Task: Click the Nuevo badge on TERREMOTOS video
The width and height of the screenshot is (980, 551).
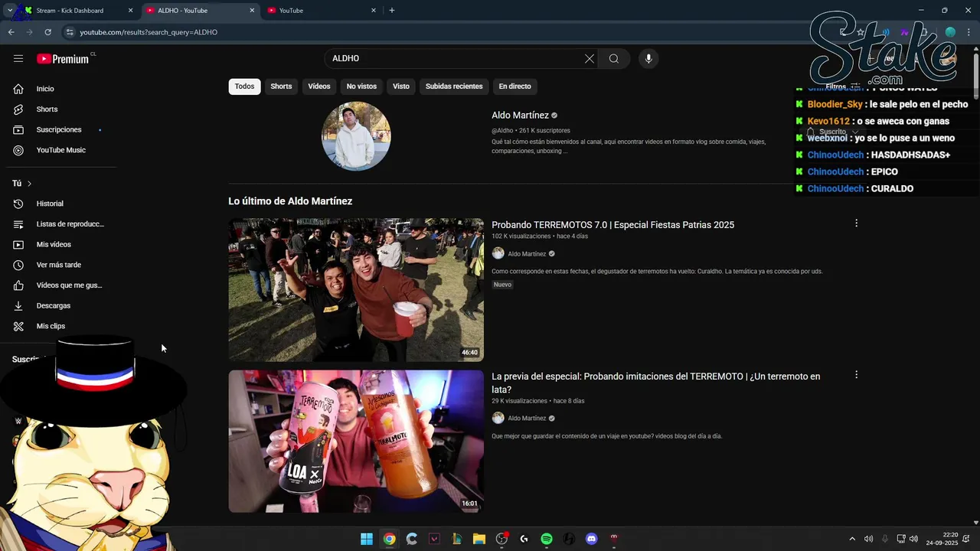Action: click(x=502, y=285)
